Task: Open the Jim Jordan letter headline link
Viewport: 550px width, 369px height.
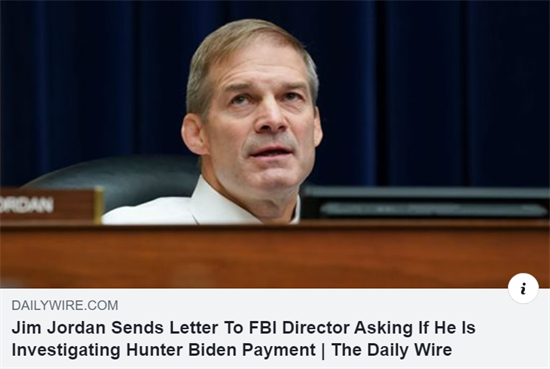Action: tap(243, 339)
